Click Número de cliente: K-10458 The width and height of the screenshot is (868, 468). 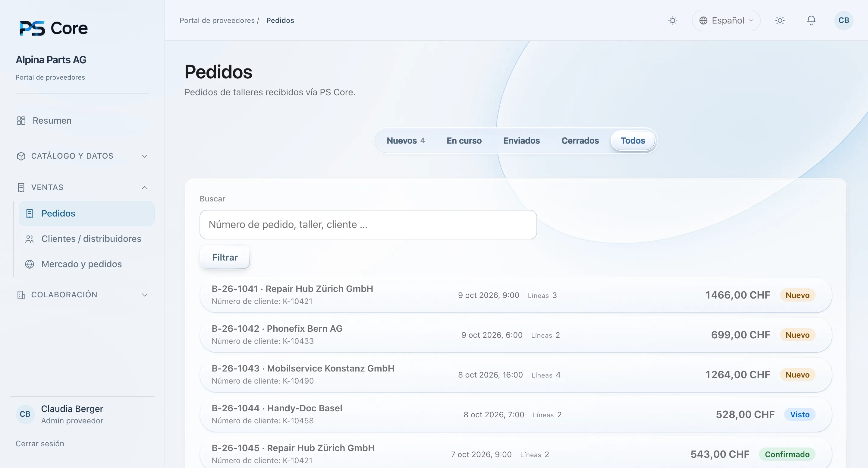tap(263, 421)
